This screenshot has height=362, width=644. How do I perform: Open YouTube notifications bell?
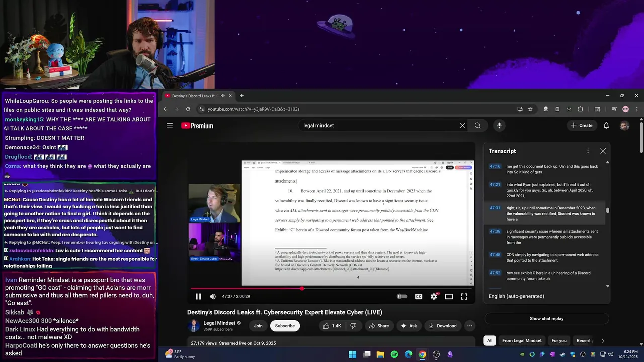pos(606,126)
